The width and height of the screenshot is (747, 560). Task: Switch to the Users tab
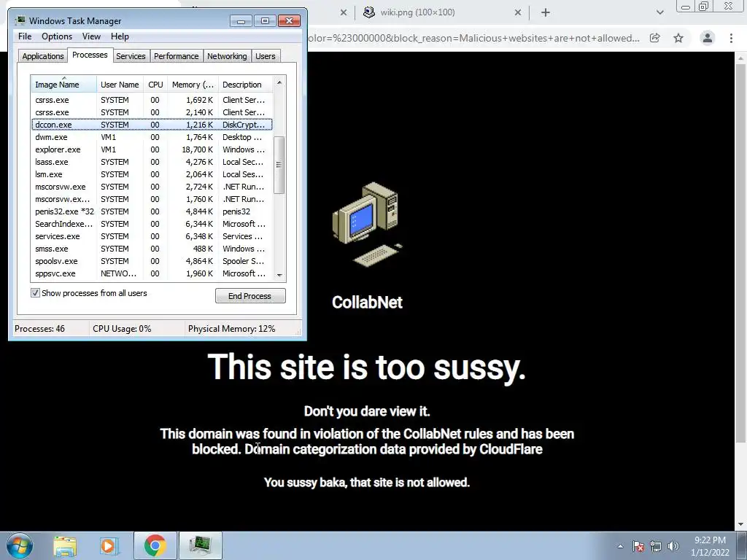pos(265,56)
